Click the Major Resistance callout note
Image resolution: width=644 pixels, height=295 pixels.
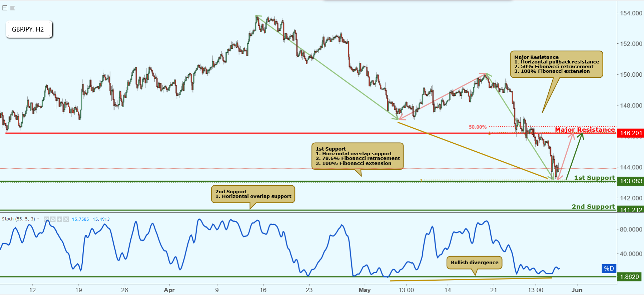(x=556, y=64)
